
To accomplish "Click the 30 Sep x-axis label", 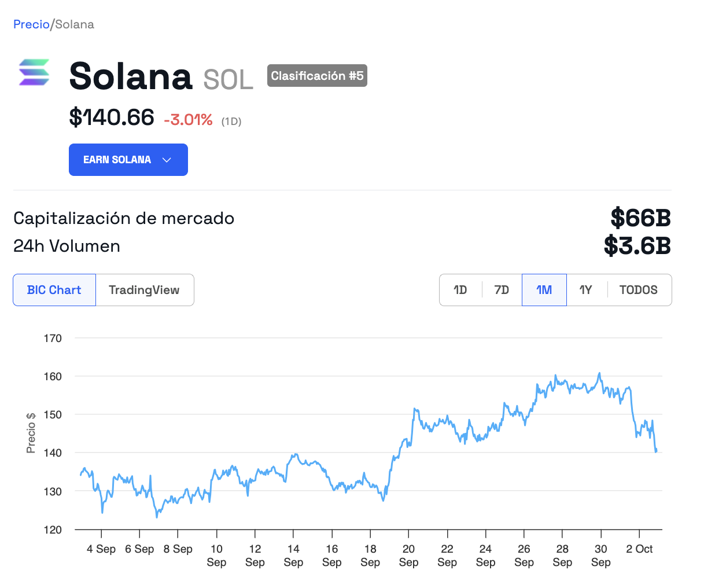I will pyautogui.click(x=600, y=556).
